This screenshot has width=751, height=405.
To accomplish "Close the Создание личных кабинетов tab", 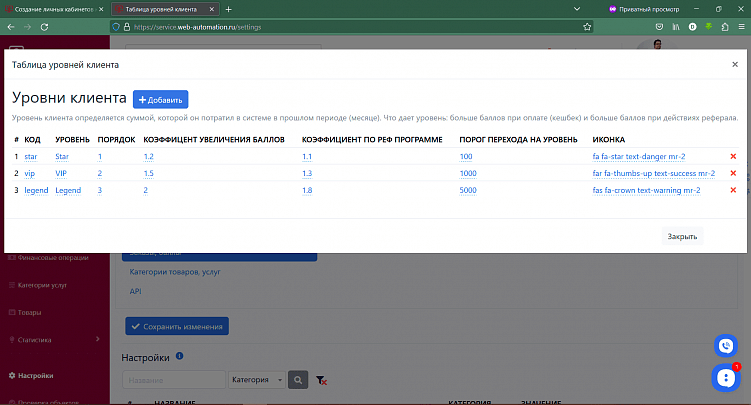I will point(101,9).
